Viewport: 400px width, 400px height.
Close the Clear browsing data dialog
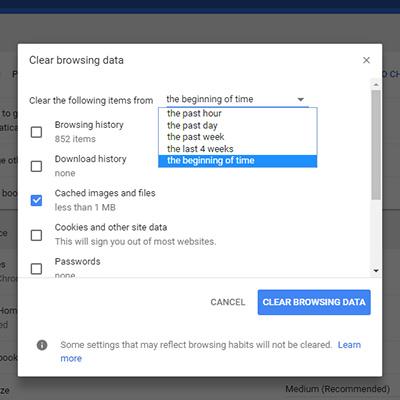pyautogui.click(x=366, y=60)
